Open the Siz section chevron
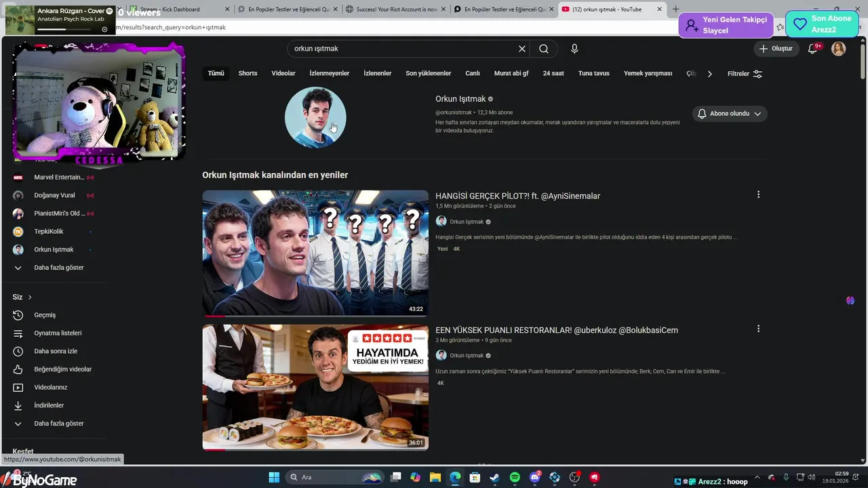This screenshot has height=488, width=868. (30, 297)
